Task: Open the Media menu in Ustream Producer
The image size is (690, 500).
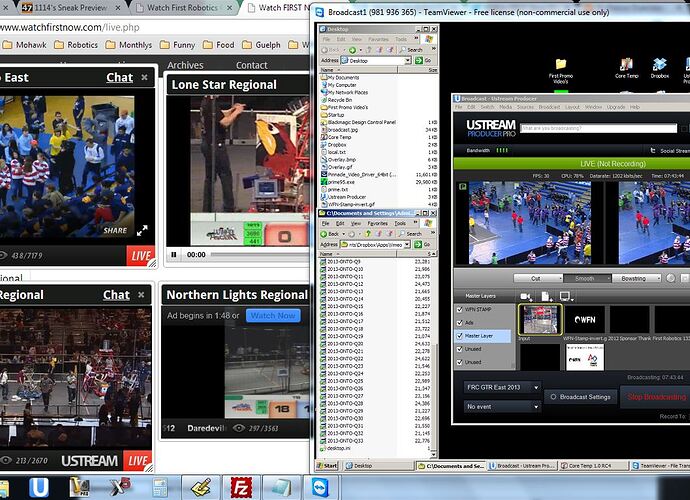Action: point(506,107)
